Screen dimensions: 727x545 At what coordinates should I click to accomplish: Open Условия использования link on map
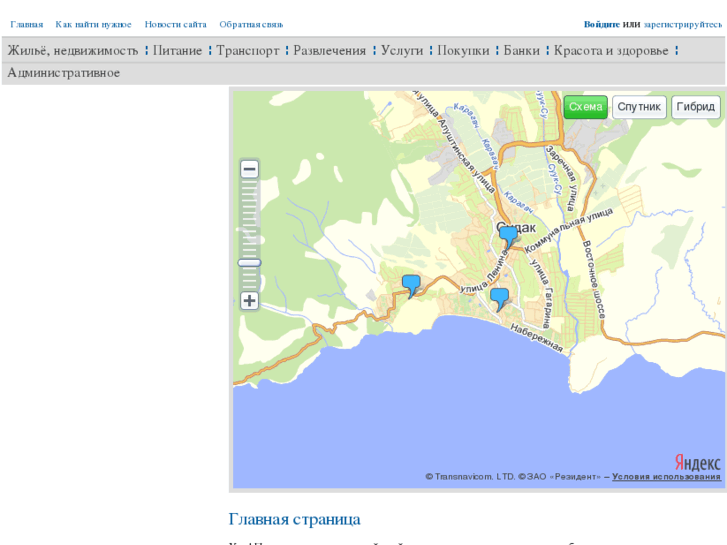pyautogui.click(x=666, y=477)
